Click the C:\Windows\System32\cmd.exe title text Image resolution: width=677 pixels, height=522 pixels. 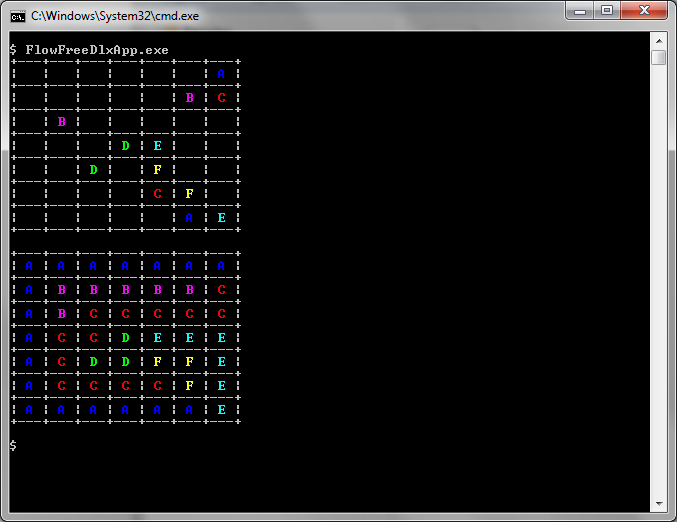pos(115,16)
